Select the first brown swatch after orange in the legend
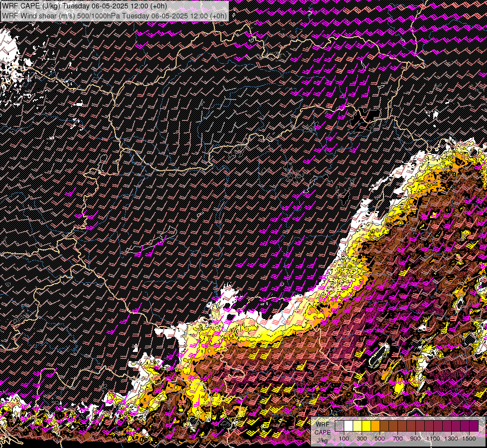Screen dimensions: 487x448 click(x=384, y=426)
